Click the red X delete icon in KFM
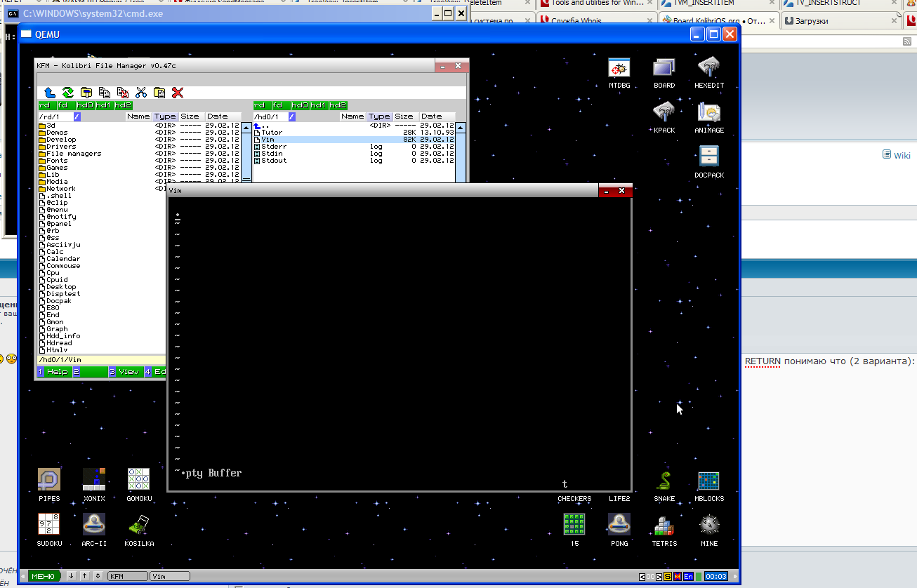917x588 pixels. 178,93
